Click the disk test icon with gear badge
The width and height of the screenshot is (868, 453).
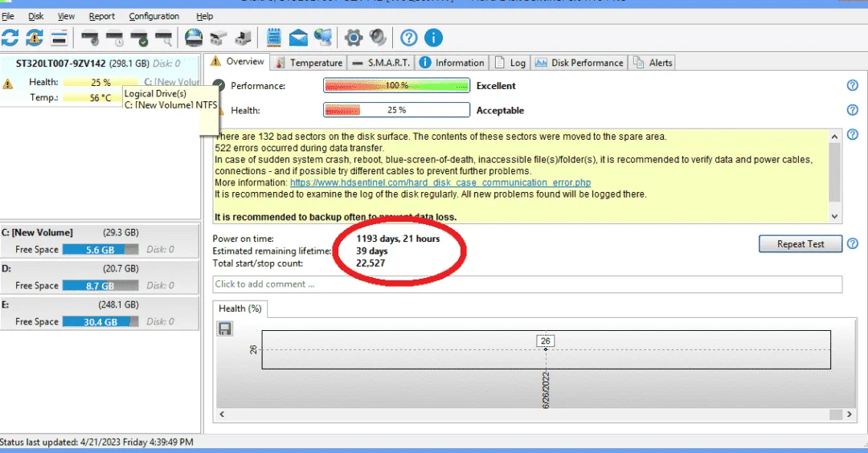pos(90,39)
